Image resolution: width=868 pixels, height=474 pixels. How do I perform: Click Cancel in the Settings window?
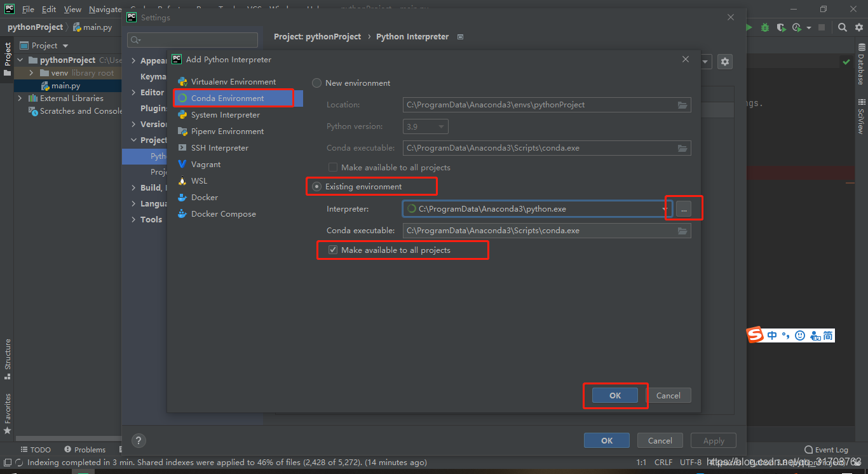[660, 440]
